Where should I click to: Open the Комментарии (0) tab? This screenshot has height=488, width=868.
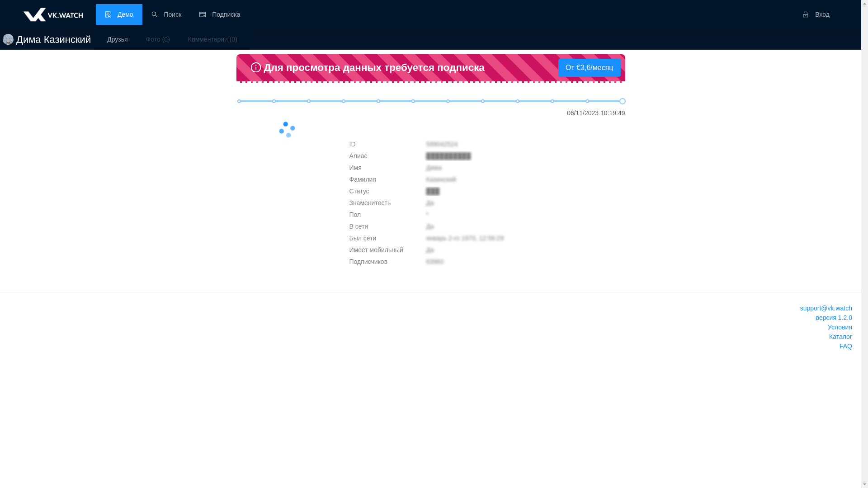212,39
